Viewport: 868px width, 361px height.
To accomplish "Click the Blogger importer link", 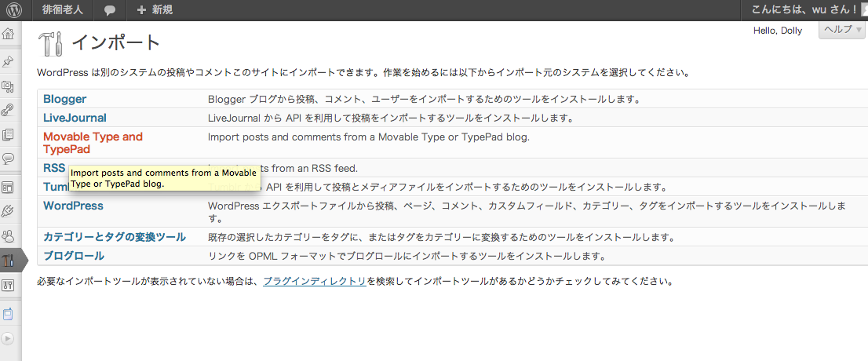I will [x=65, y=99].
